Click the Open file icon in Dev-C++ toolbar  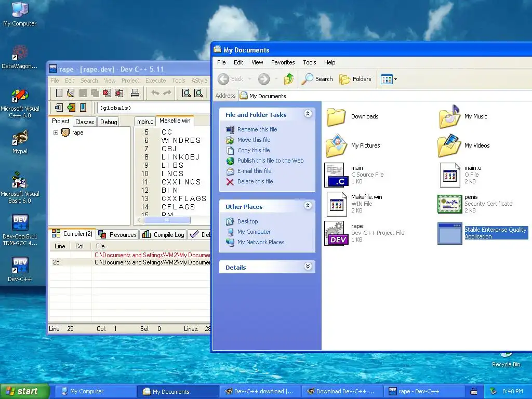pos(71,93)
